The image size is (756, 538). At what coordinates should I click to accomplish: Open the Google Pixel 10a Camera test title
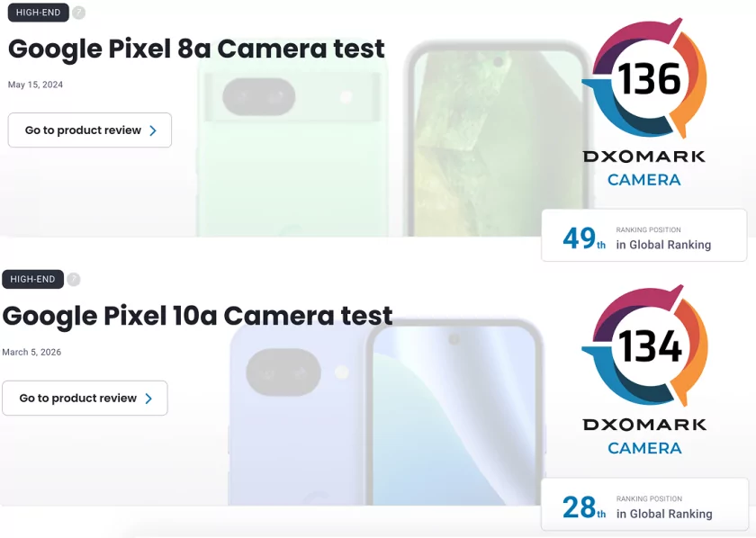coord(197,317)
